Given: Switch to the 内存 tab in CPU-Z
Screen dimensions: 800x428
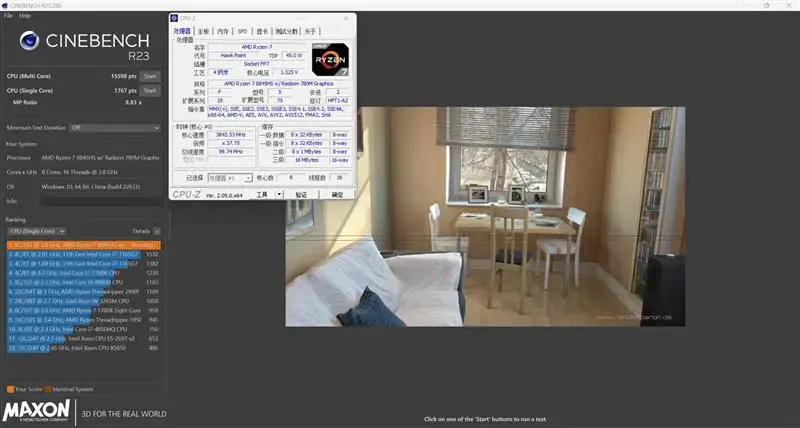Looking at the screenshot, I should 223,32.
